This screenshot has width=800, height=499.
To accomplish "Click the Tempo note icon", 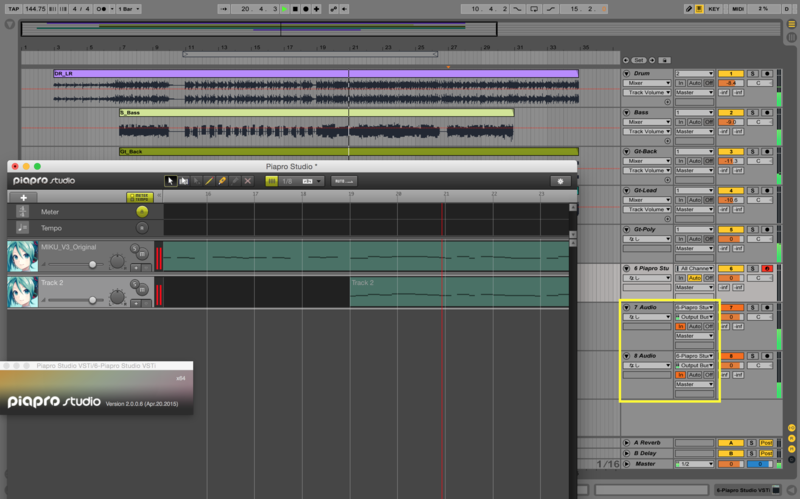I will tap(22, 228).
